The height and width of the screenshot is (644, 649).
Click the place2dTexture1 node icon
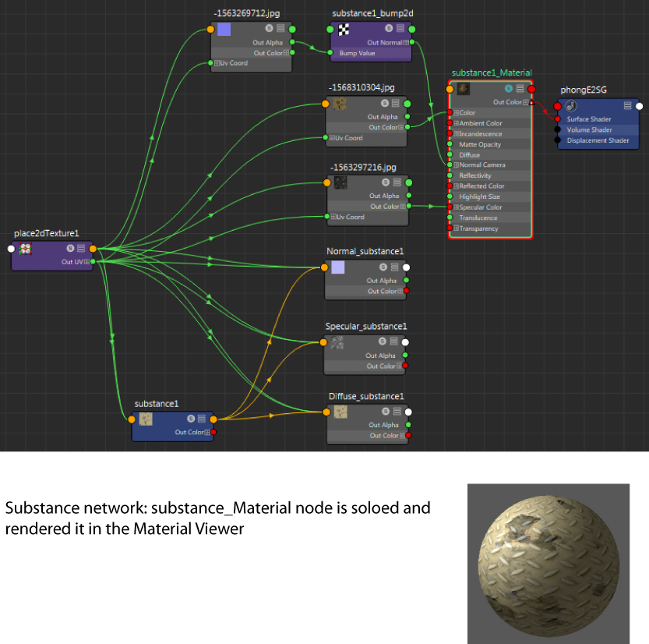pos(26,249)
